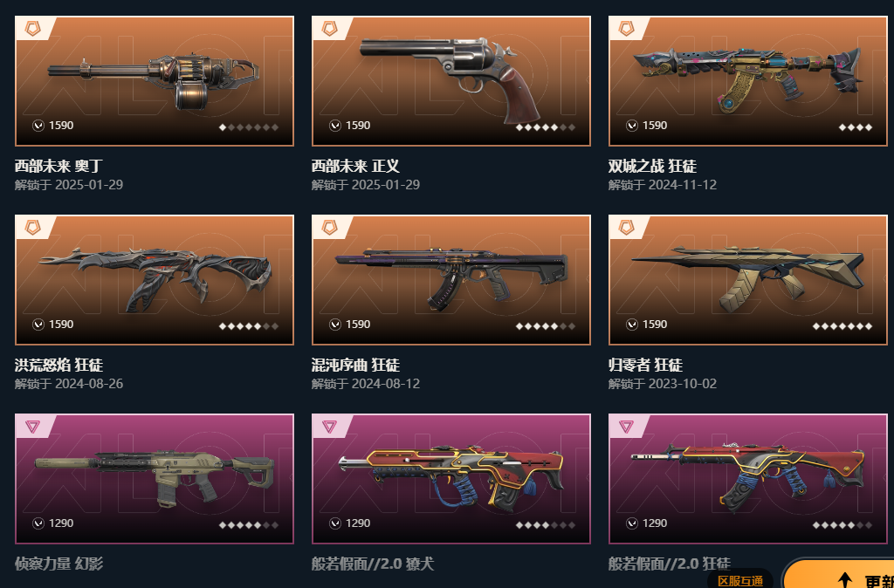Select the 双城之战 狂徒 skin image
Viewport: 894px width, 588px height.
(x=748, y=81)
